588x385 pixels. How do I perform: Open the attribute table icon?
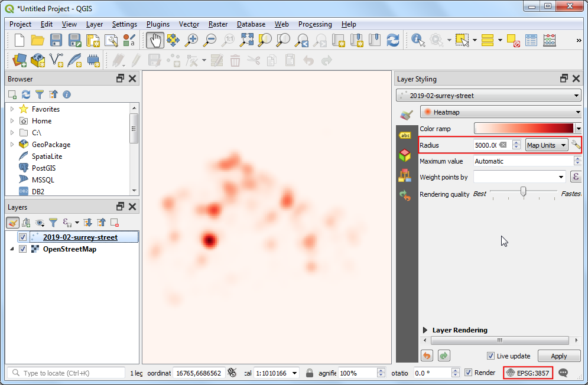pos(531,40)
